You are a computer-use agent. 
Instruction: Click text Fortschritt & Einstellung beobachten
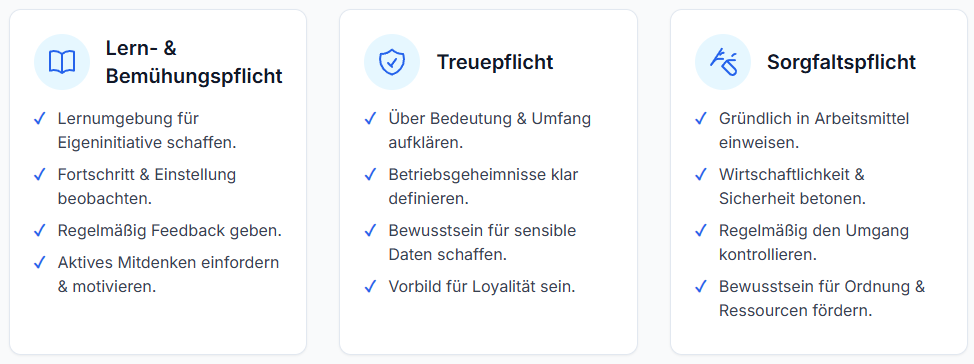click(147, 186)
